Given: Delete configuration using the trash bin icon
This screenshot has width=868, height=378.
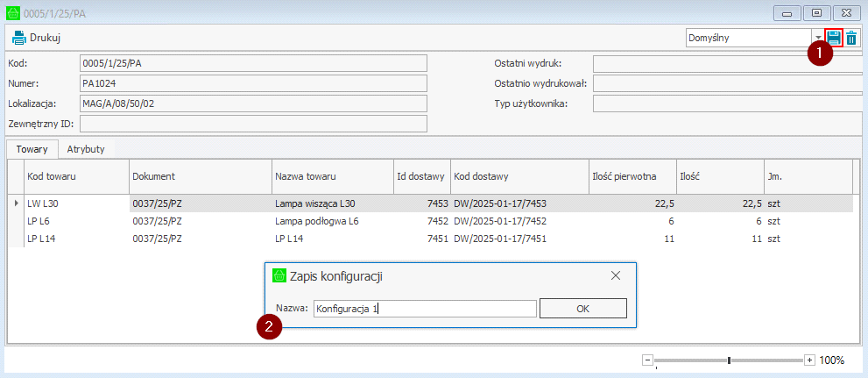Looking at the screenshot, I should (x=851, y=38).
